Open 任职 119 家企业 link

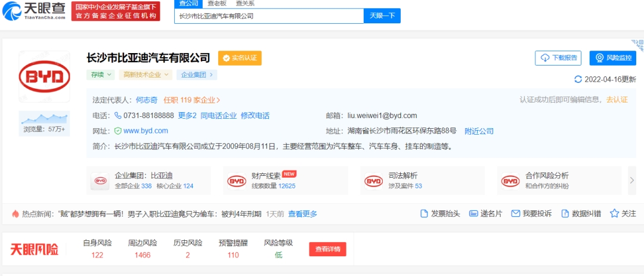click(x=192, y=100)
